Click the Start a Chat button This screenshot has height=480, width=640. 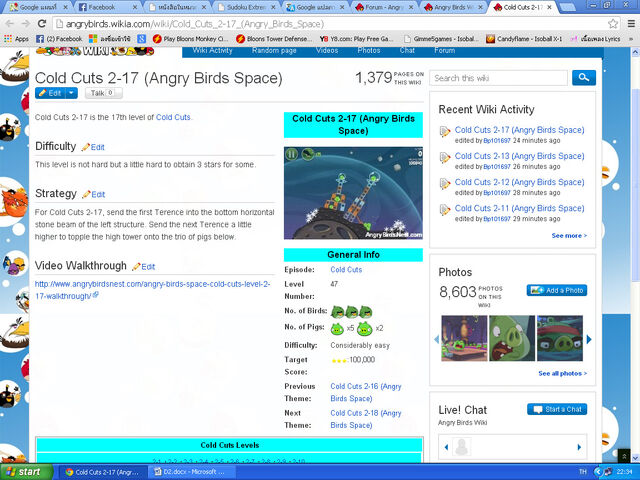click(x=557, y=409)
